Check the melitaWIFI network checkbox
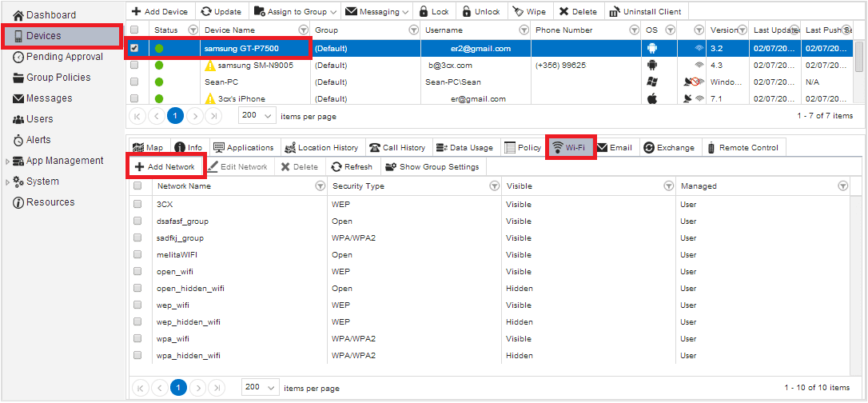 [x=137, y=254]
